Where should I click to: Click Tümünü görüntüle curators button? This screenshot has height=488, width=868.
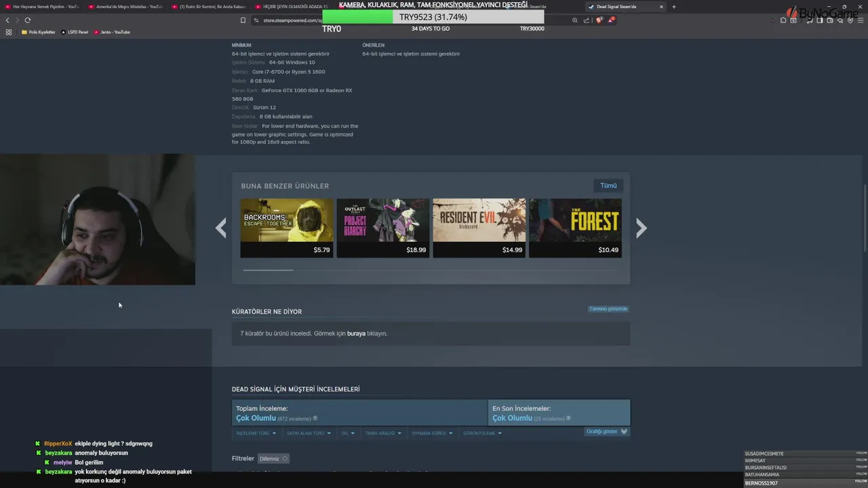point(608,309)
